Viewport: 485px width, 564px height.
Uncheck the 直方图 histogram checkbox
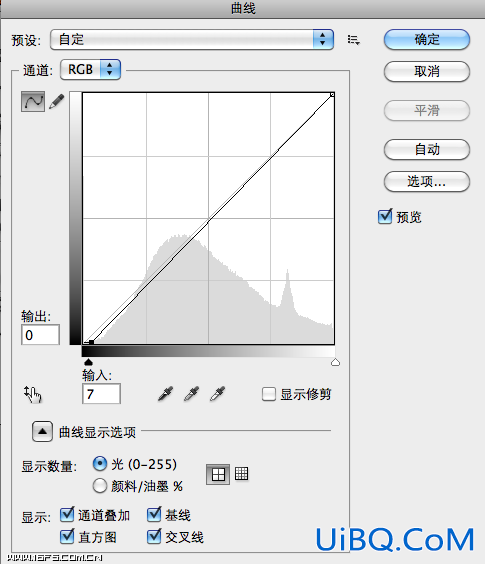pyautogui.click(x=67, y=537)
